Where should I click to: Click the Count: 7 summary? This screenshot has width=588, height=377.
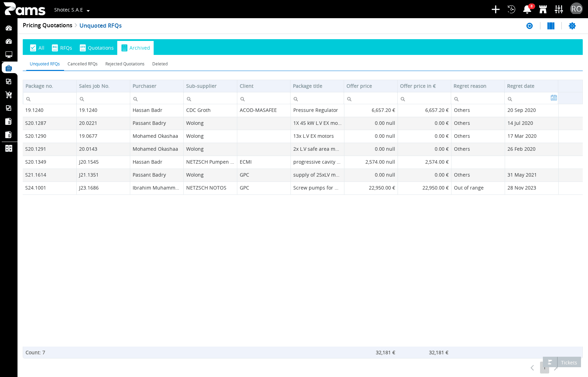click(x=35, y=353)
